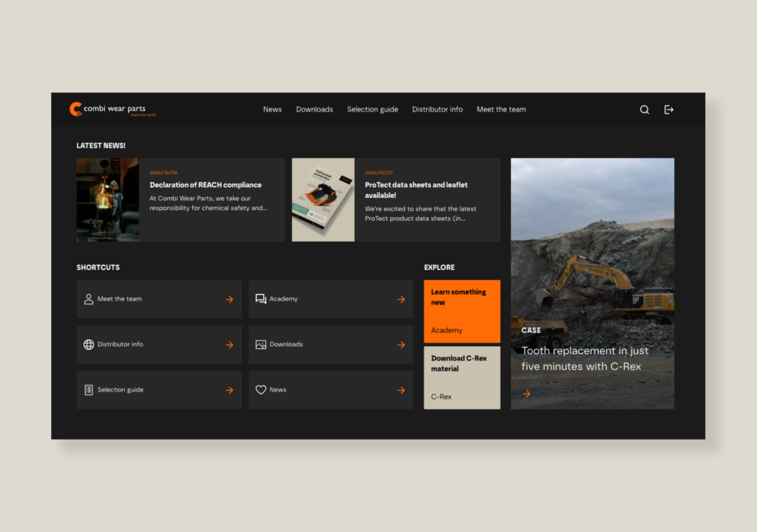
Task: Click the search magnifier icon
Action: 644,109
